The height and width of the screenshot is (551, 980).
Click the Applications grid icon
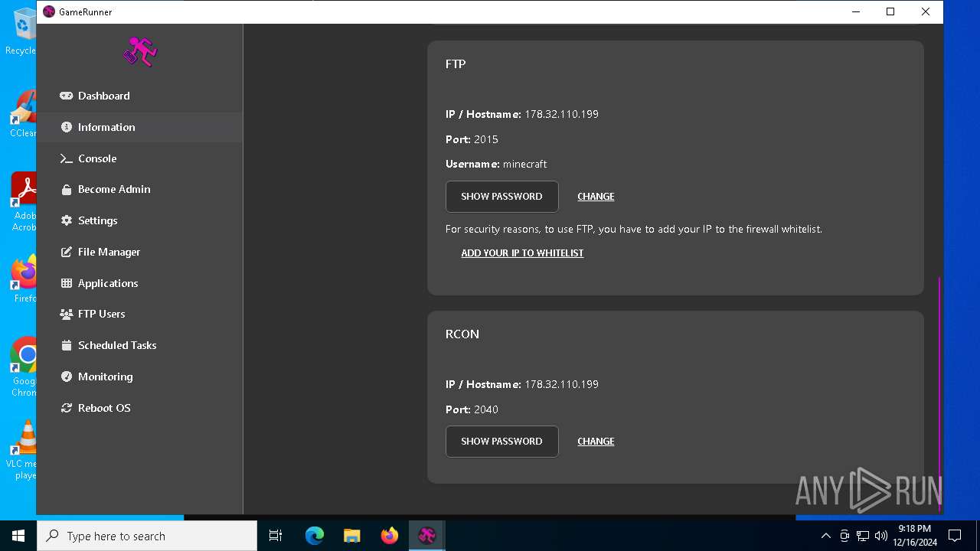point(67,283)
